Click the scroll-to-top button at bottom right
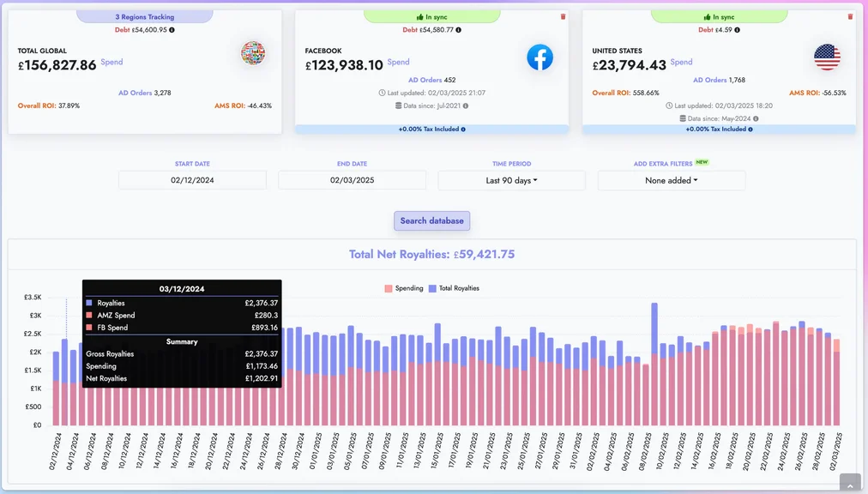The image size is (868, 494). pyautogui.click(x=849, y=483)
